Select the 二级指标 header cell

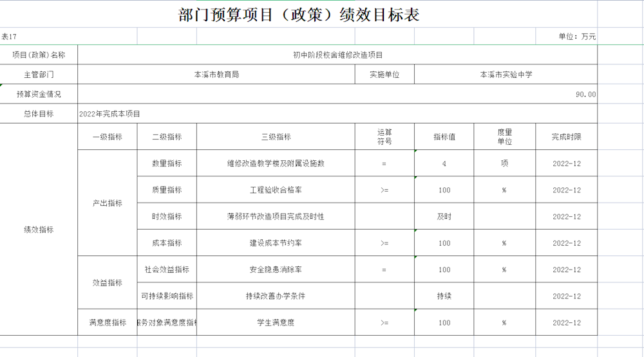pos(167,136)
